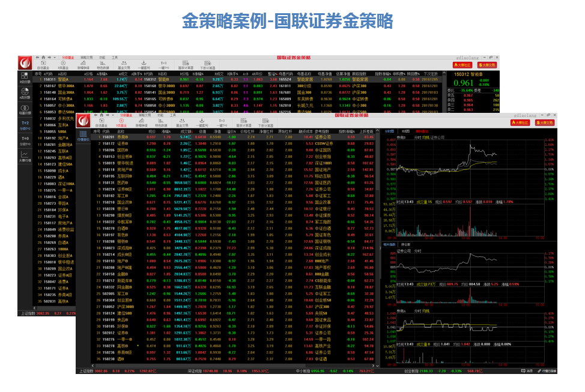Click 大赛交易 button in the front window
Viewport: 585px width, 392px height.
coord(545,122)
